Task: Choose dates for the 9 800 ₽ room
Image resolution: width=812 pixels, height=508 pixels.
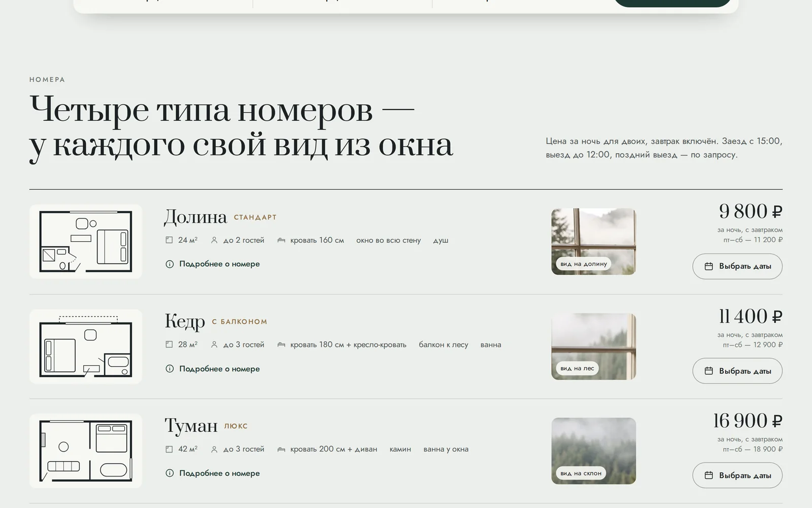Action: [x=737, y=266]
